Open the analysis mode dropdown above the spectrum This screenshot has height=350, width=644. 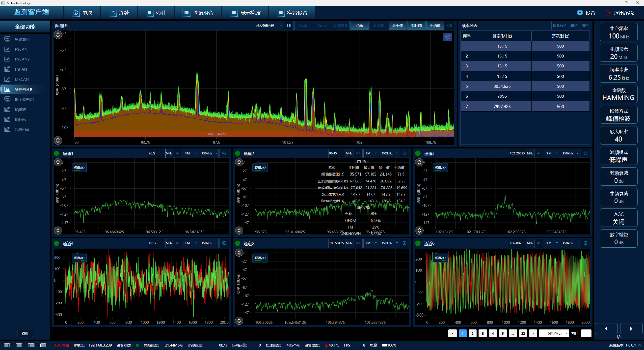pyautogui.click(x=269, y=25)
